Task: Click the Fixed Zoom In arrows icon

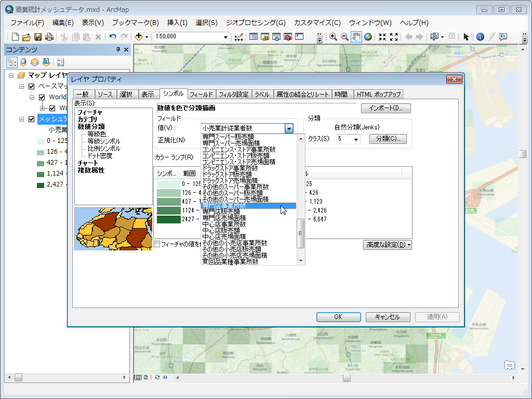Action: point(382,37)
